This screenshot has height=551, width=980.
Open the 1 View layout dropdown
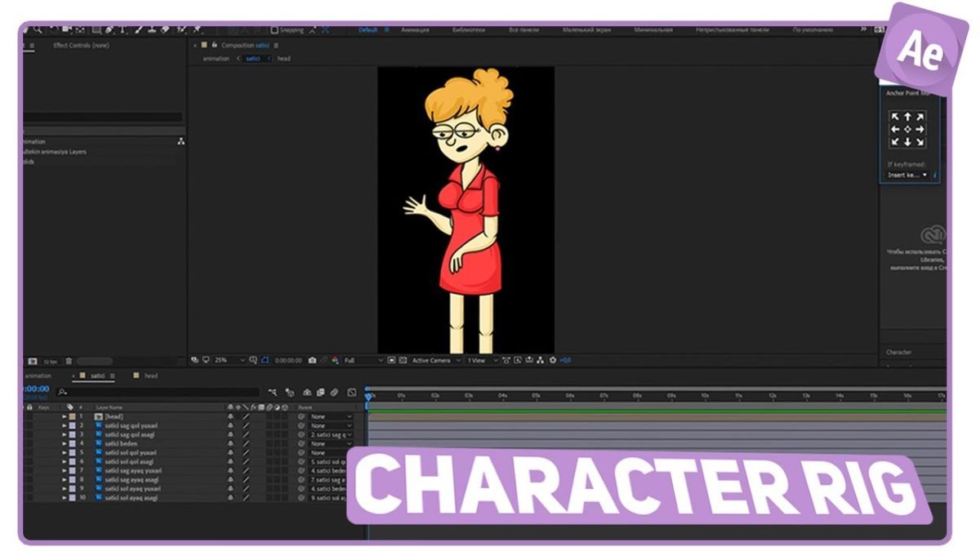(x=483, y=360)
